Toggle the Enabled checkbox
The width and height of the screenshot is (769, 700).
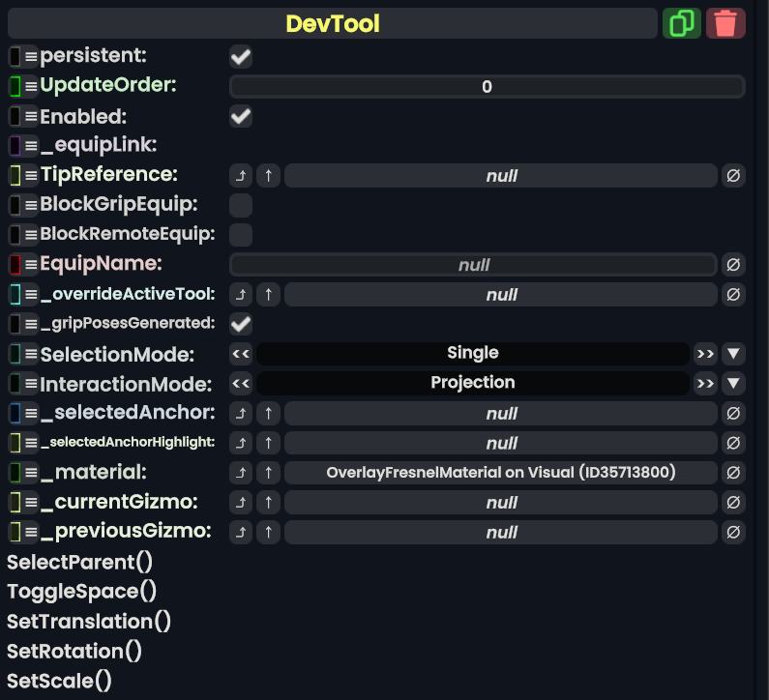pos(241,117)
